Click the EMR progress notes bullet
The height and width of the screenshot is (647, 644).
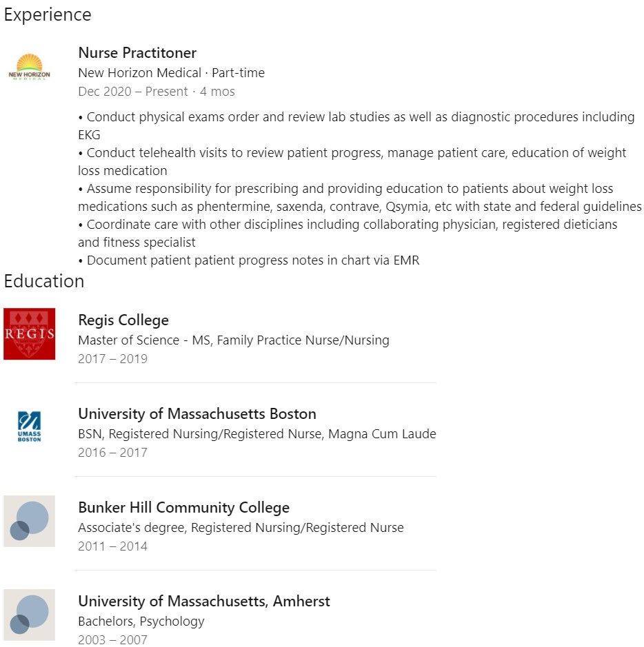tap(249, 260)
